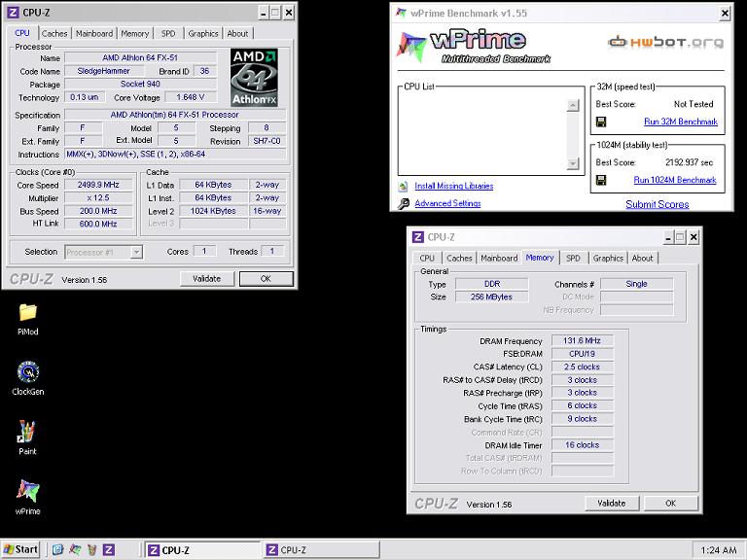The width and height of the screenshot is (747, 560).
Task: Click the Paint quick launch icon
Action: [x=92, y=550]
